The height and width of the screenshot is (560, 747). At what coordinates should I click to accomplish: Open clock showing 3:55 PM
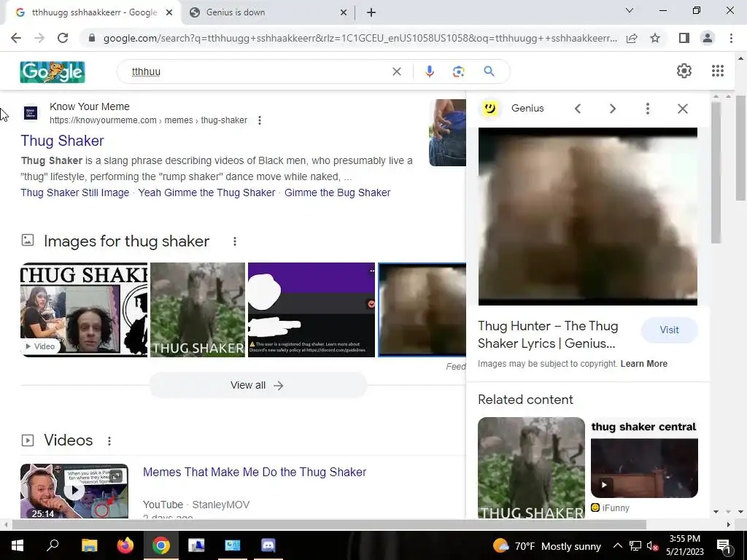[x=684, y=545]
